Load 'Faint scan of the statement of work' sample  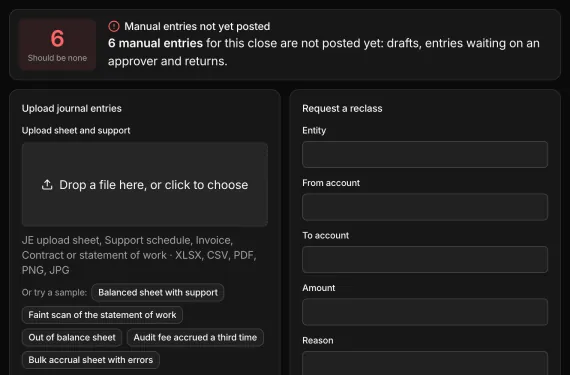tap(102, 315)
